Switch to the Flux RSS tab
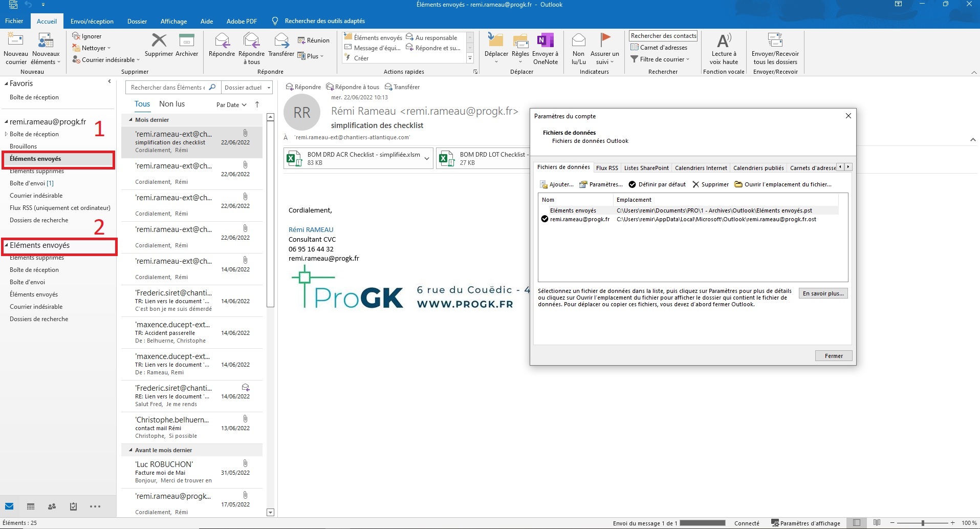This screenshot has width=980, height=529. [607, 168]
